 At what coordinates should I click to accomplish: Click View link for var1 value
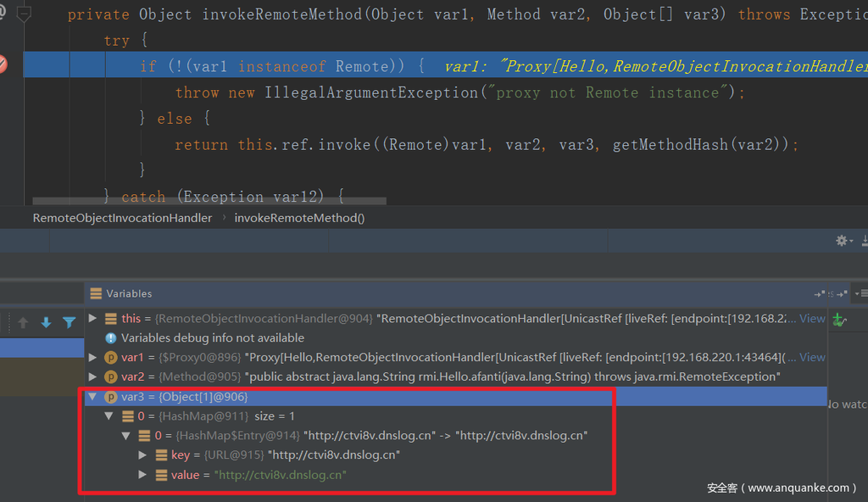pyautogui.click(x=811, y=357)
